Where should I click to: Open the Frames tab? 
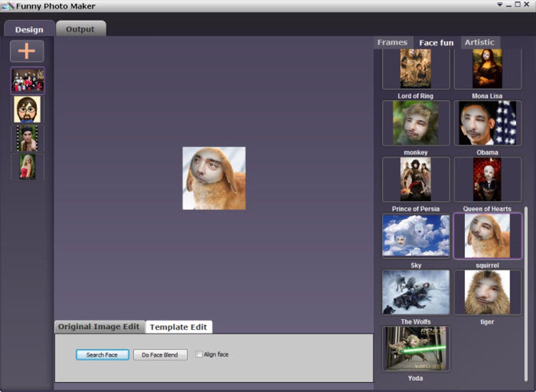point(393,43)
